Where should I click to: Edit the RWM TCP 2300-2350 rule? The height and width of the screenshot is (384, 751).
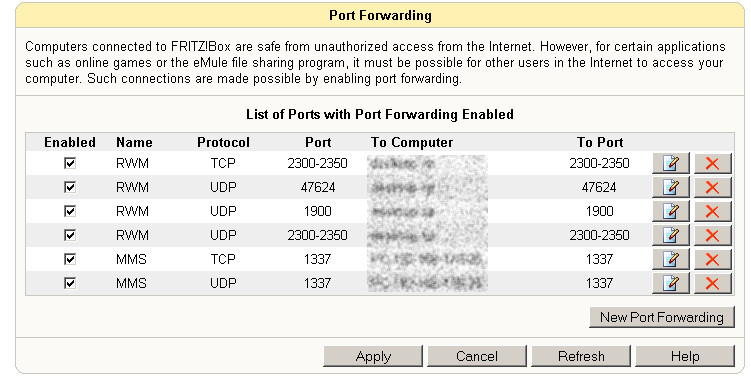(671, 163)
